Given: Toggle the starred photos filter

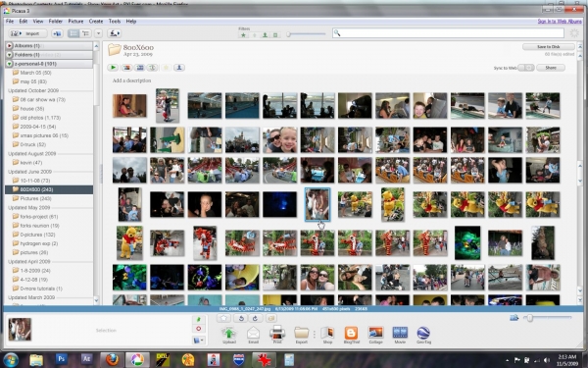Looking at the screenshot, I should click(243, 35).
